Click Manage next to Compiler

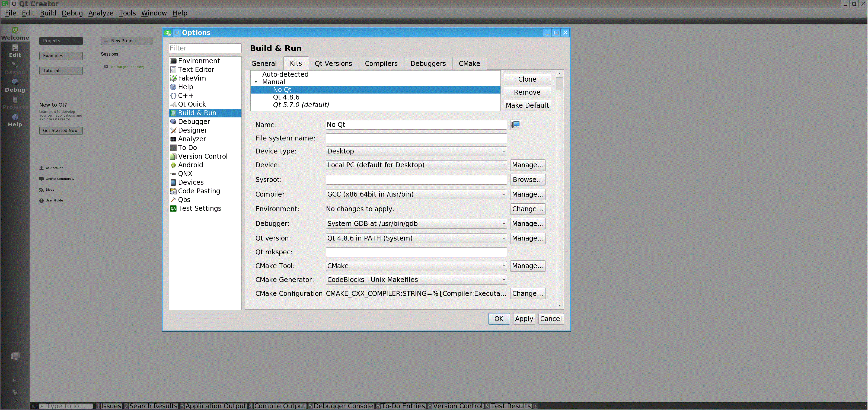click(x=528, y=195)
